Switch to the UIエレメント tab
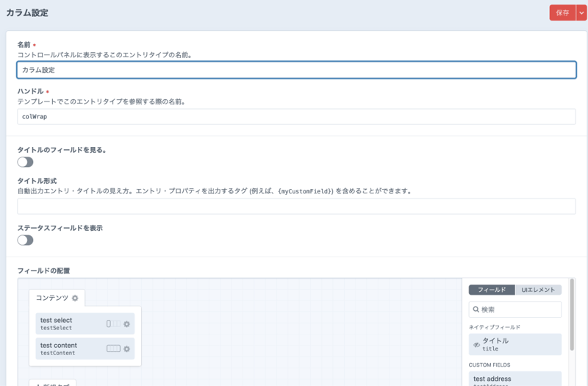The height and width of the screenshot is (386, 588). tap(538, 290)
